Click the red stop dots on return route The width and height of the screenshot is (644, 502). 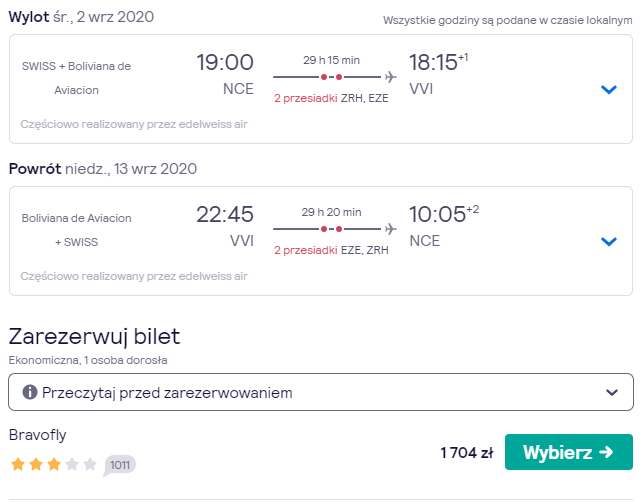331,229
